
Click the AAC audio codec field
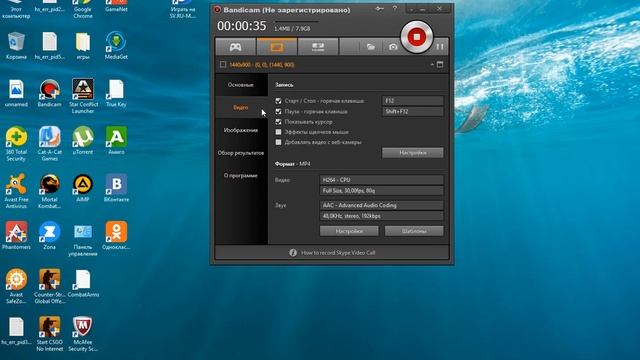(x=381, y=205)
